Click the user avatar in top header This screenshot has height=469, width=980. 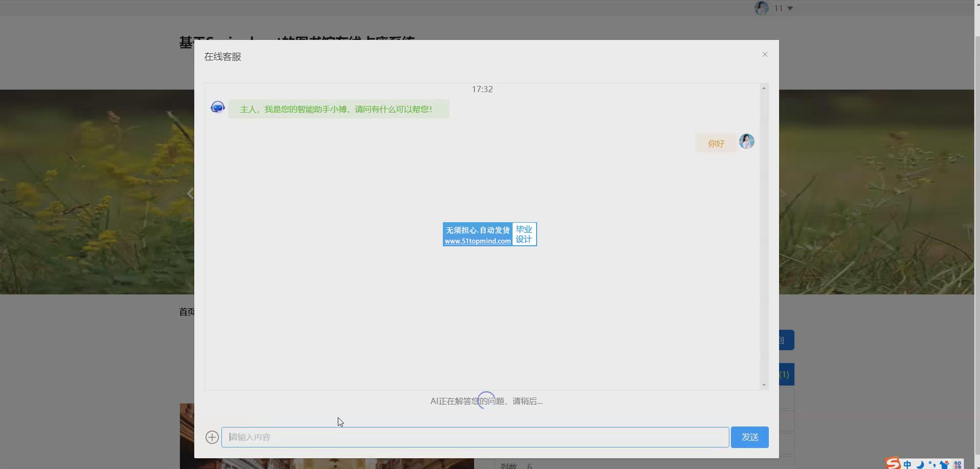click(761, 8)
